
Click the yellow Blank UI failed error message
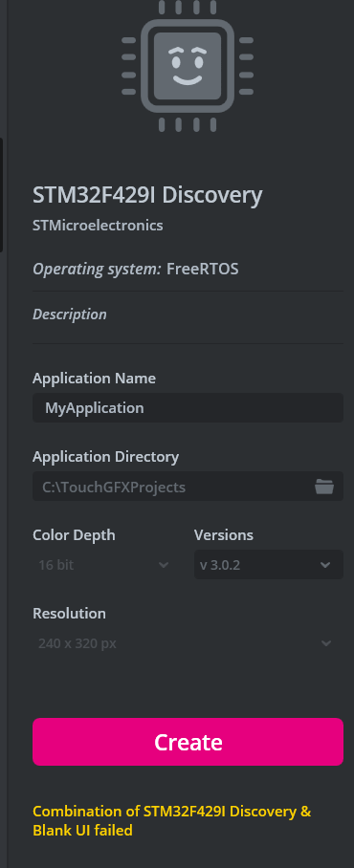pos(171,820)
